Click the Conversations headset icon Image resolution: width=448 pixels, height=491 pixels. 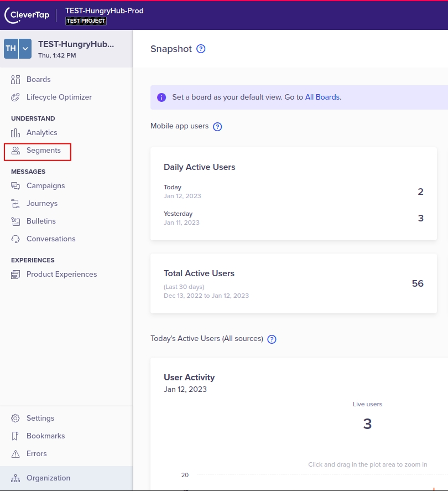[15, 239]
